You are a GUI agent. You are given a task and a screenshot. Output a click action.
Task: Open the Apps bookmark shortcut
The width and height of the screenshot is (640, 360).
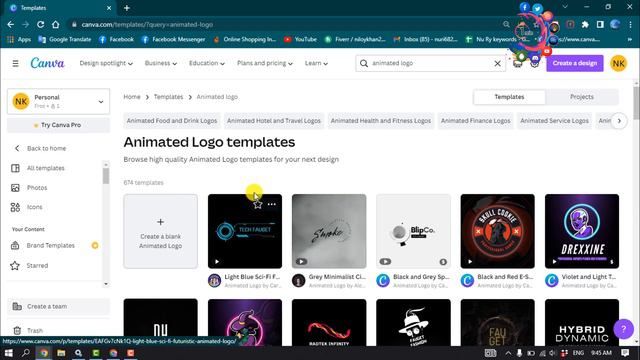pos(19,39)
